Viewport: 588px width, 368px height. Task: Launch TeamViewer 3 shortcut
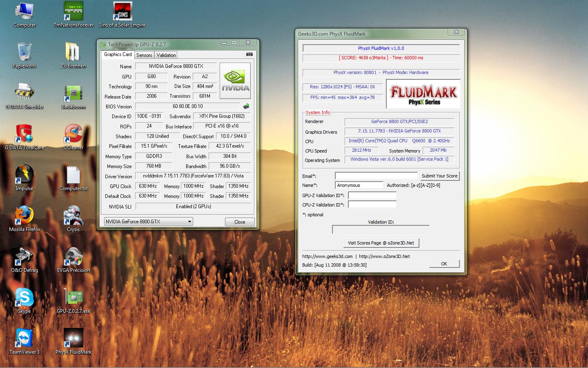(24, 342)
